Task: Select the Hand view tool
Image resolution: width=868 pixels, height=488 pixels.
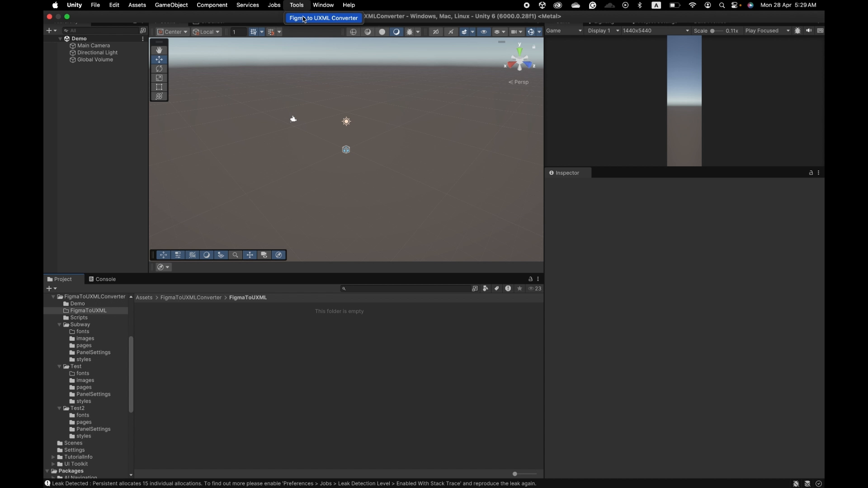Action: (159, 50)
